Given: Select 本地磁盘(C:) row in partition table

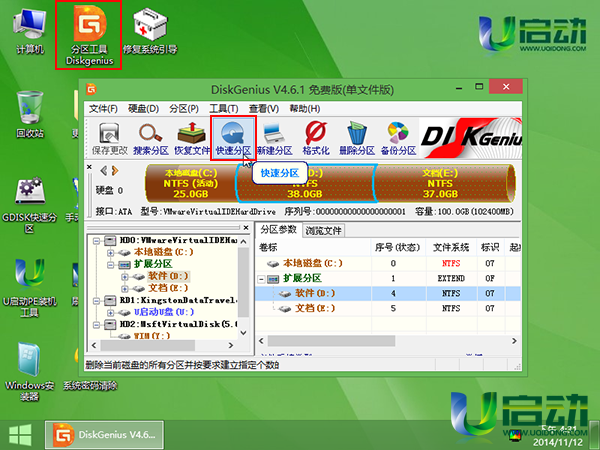Looking at the screenshot, I should point(388,263).
